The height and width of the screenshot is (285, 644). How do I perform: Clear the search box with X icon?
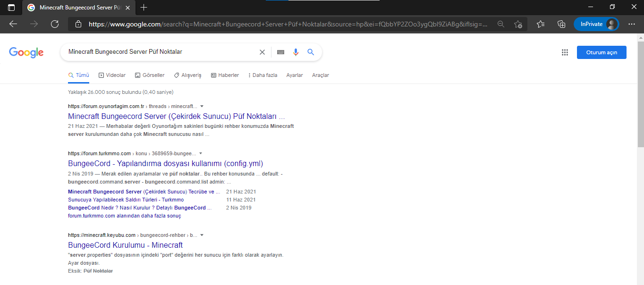[262, 52]
